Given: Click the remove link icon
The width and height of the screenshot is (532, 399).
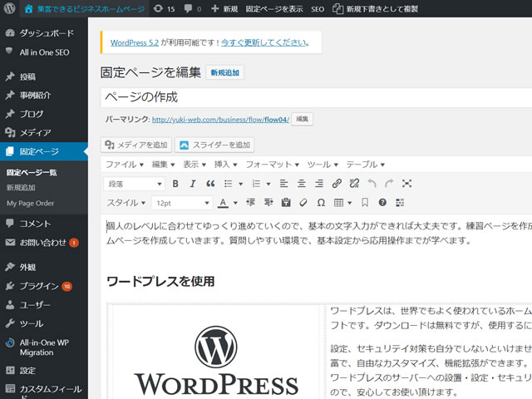Looking at the screenshot, I should tap(354, 184).
